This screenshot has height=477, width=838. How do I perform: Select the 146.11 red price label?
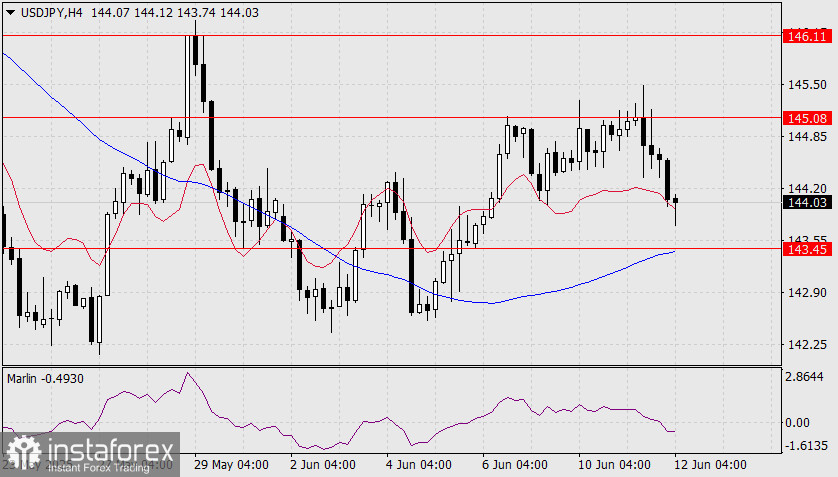808,36
